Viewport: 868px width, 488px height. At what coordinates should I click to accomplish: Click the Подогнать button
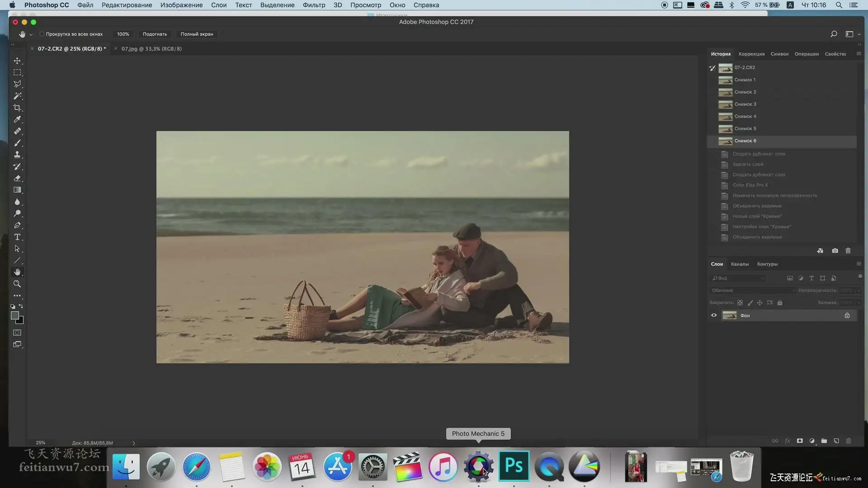[155, 34]
